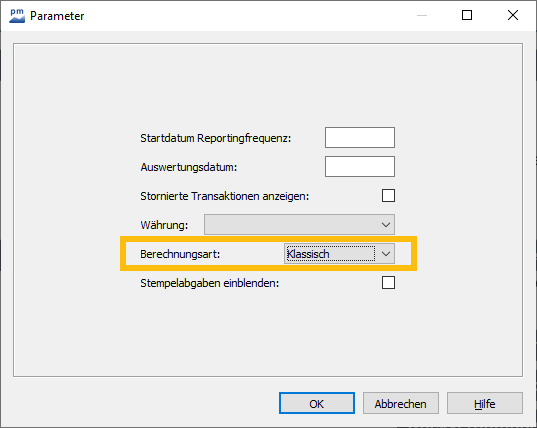Minimize the Parameter dialog window
Image resolution: width=537 pixels, height=428 pixels.
click(x=422, y=15)
